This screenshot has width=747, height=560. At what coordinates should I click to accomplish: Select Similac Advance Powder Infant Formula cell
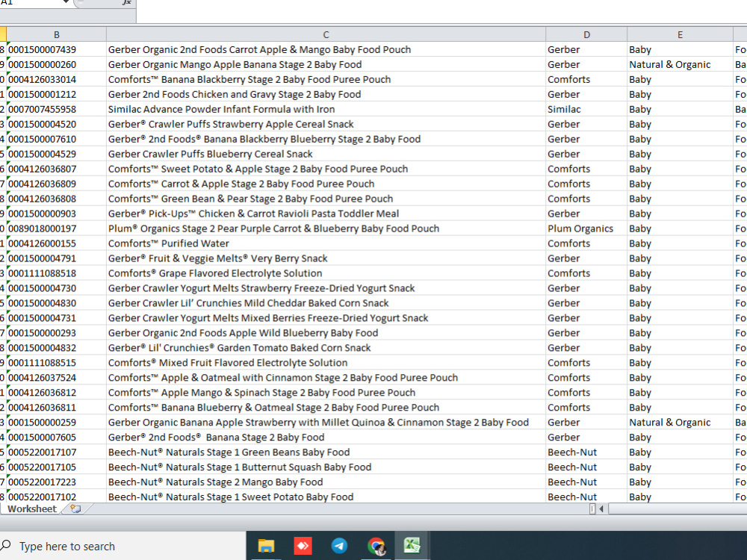click(326, 109)
